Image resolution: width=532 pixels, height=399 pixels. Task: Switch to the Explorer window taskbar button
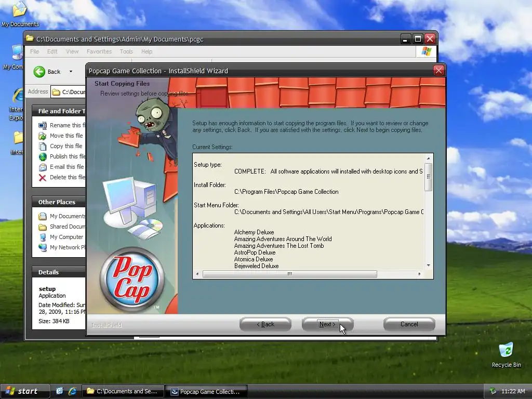point(123,391)
